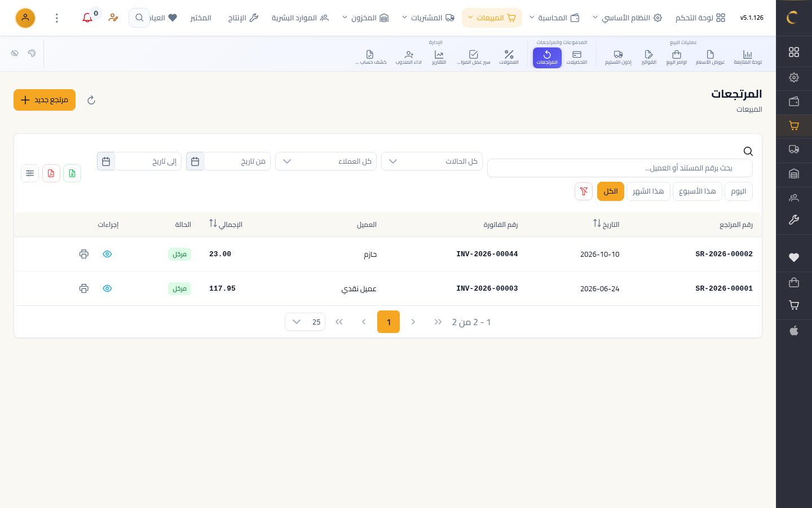
Task: Click the مرتجع جديد button
Action: (x=45, y=100)
